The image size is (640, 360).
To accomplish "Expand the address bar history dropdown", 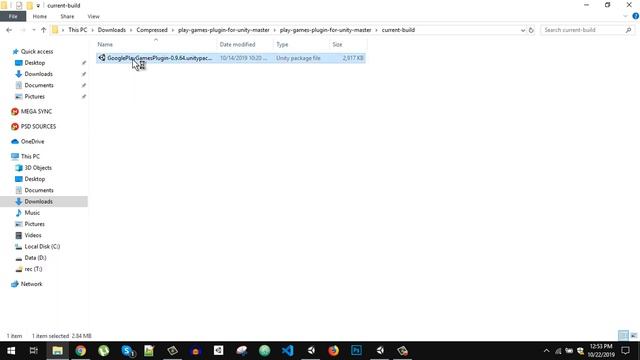I will (523, 30).
